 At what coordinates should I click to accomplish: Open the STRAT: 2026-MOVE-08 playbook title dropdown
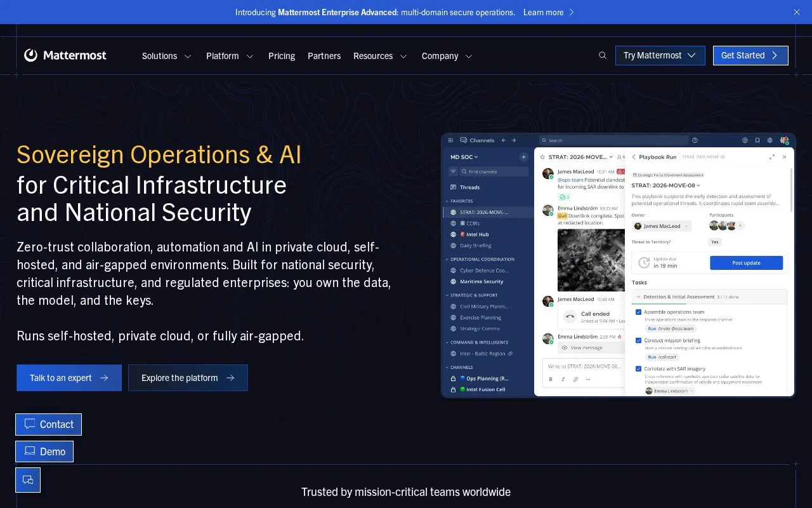[x=665, y=185]
